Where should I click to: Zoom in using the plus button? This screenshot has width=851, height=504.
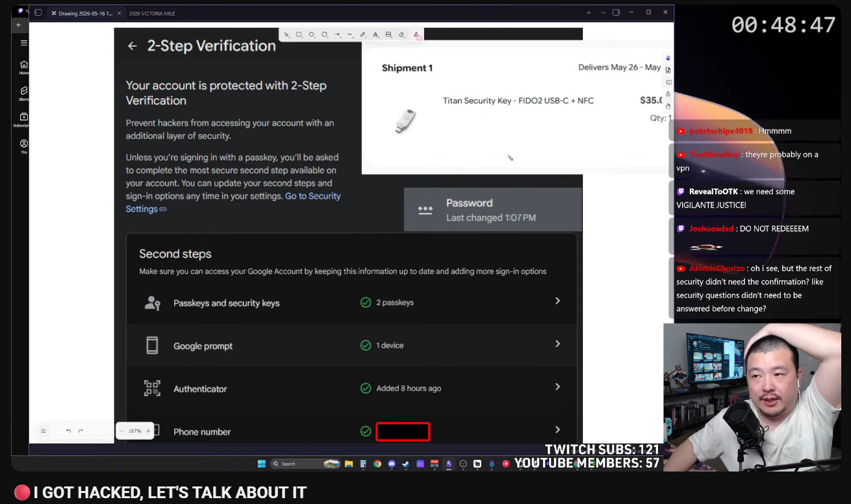147,431
